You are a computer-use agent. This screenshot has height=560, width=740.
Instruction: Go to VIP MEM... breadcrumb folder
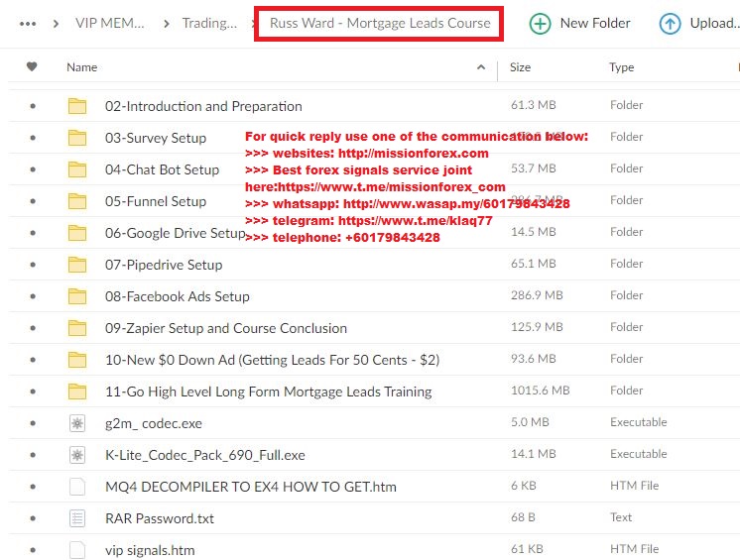(110, 23)
